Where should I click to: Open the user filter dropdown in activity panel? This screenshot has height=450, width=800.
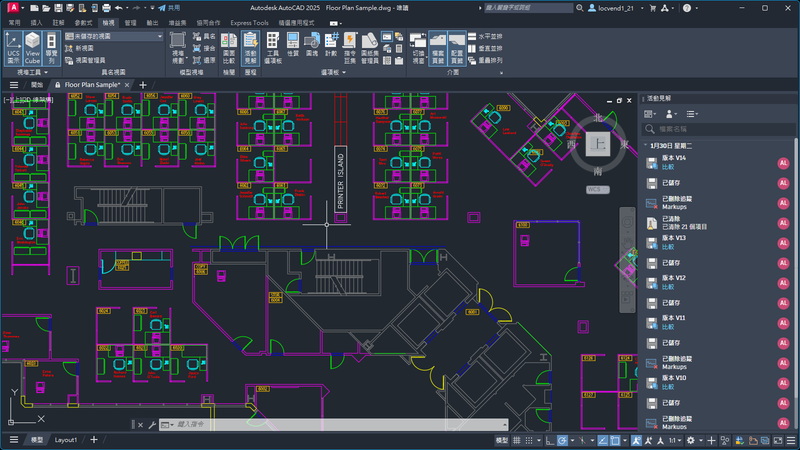pos(671,114)
